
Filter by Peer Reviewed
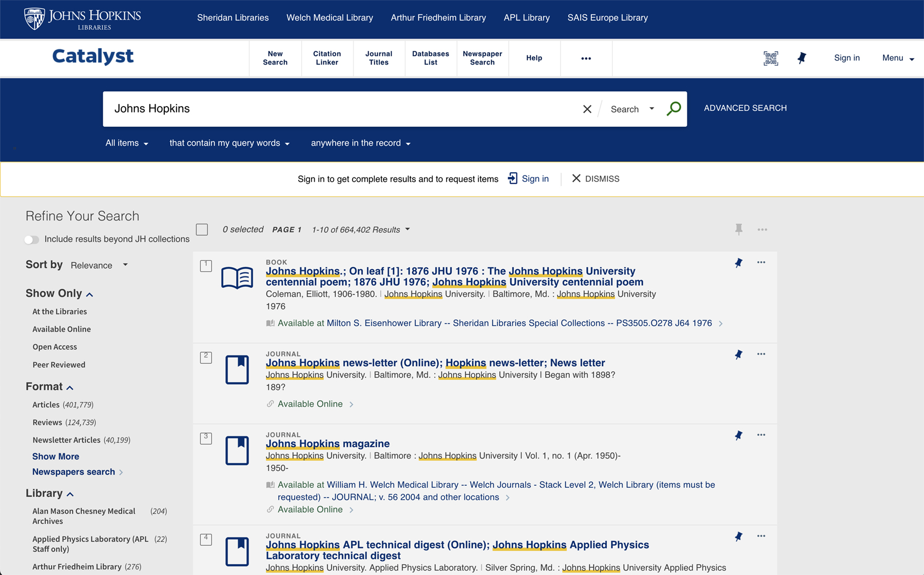click(x=59, y=365)
